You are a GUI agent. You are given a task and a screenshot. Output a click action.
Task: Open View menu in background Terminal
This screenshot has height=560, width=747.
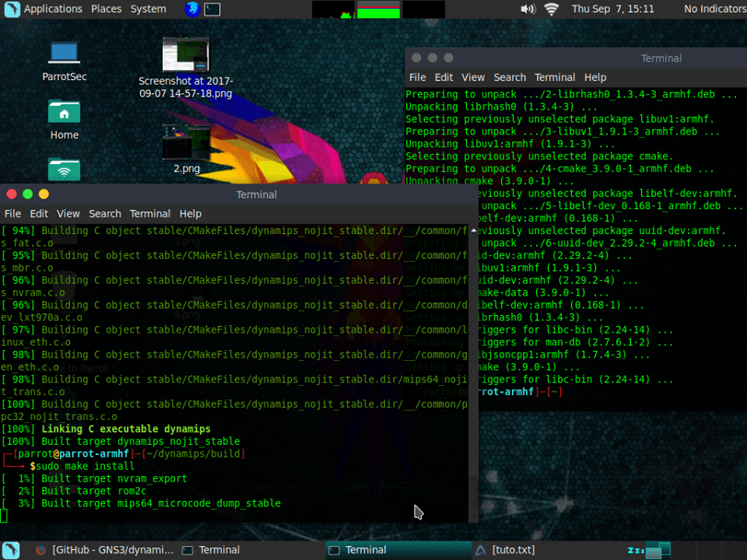[x=473, y=77]
